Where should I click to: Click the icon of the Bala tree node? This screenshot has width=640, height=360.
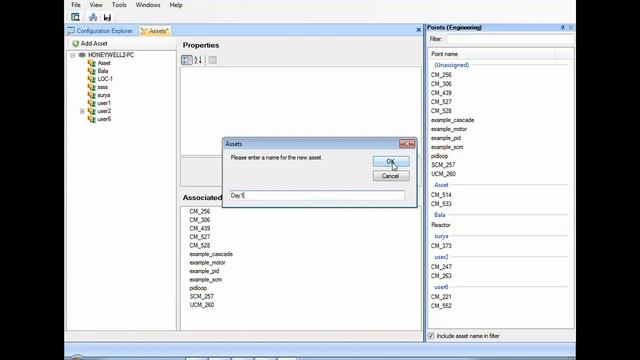(91, 71)
